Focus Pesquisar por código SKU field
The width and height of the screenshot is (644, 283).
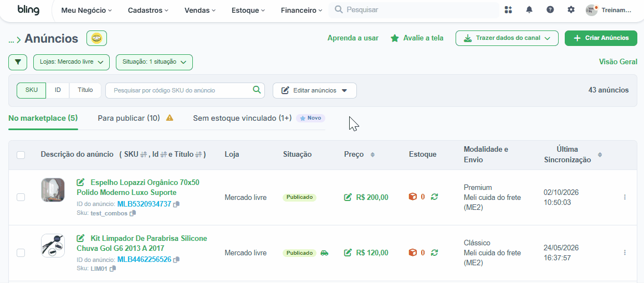[185, 90]
